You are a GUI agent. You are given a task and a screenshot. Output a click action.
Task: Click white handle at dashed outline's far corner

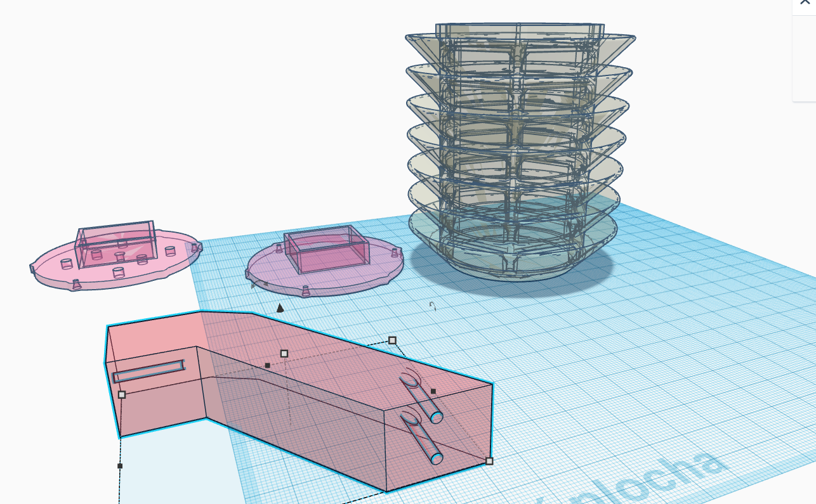point(392,340)
